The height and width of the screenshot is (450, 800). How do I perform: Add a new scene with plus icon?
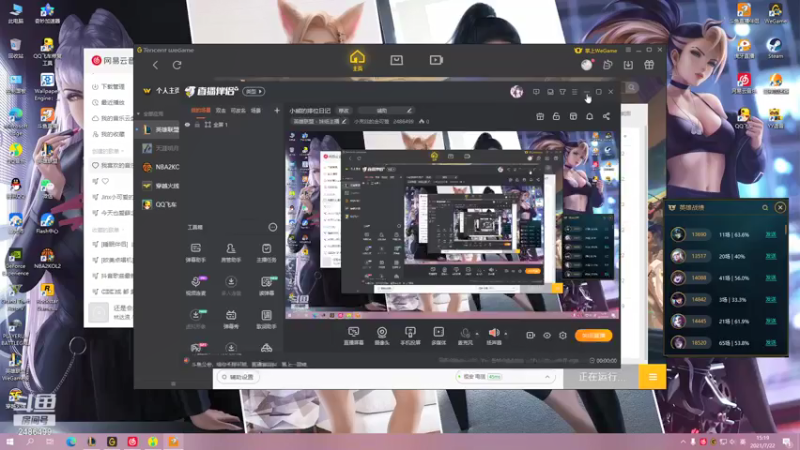277,110
